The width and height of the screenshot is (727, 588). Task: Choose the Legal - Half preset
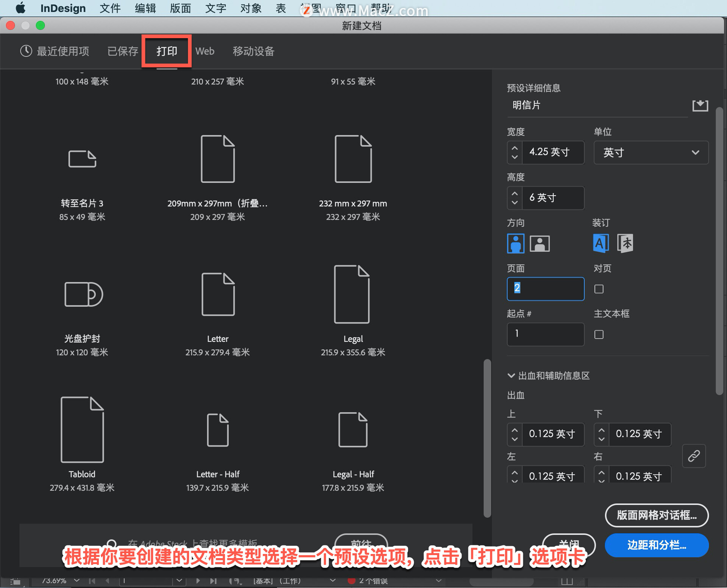[353, 429]
